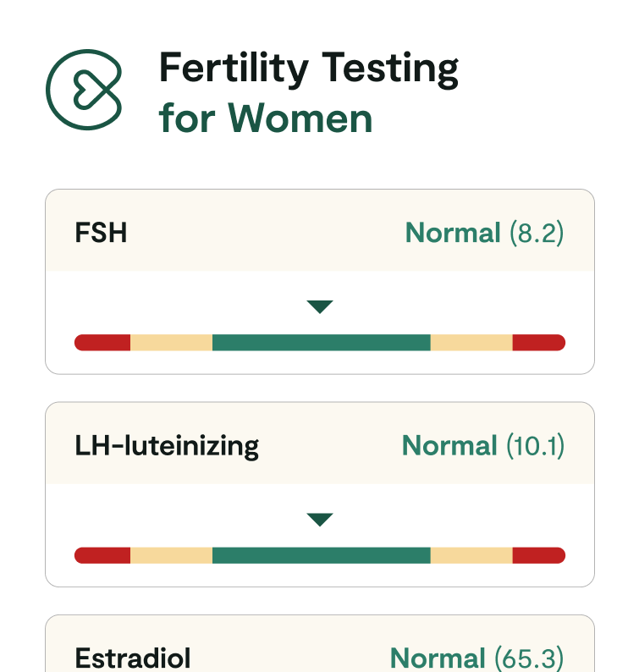This screenshot has height=672, width=628.
Task: Click the Estradiol Normal (65.3) status
Action: coord(477,658)
